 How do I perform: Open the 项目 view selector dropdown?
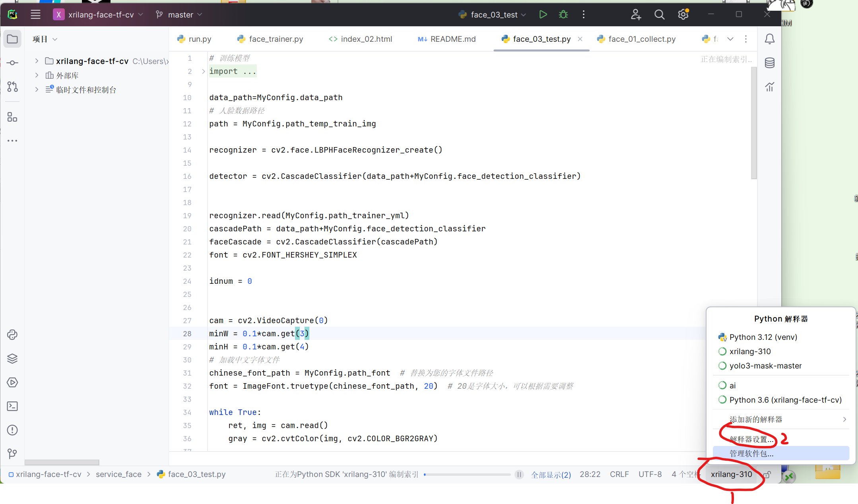pyautogui.click(x=45, y=39)
